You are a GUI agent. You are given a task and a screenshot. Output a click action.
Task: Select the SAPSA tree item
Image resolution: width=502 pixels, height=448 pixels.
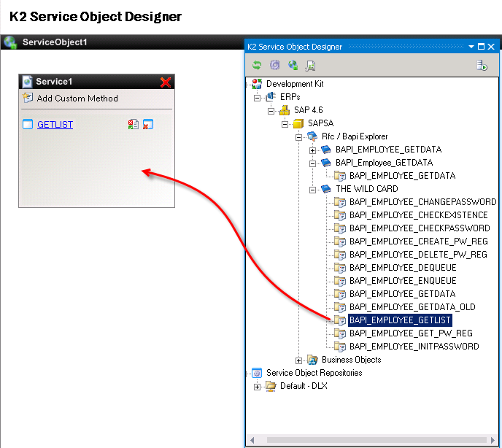click(x=321, y=123)
